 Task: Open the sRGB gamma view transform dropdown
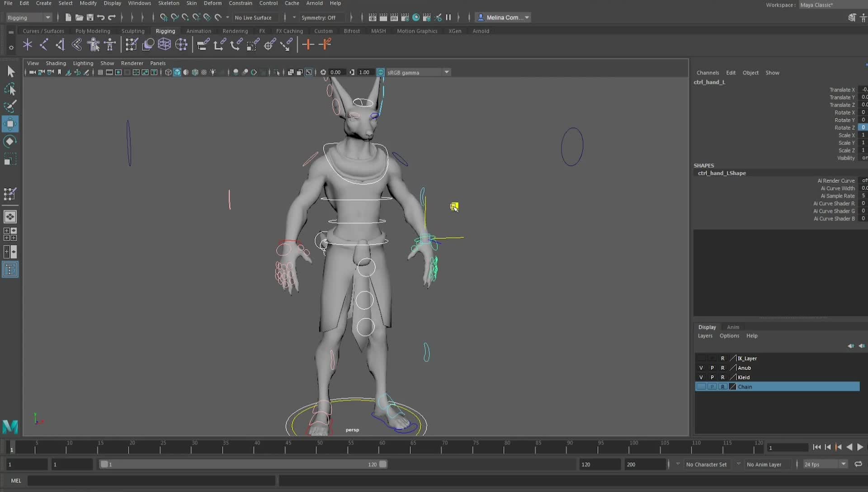point(418,72)
